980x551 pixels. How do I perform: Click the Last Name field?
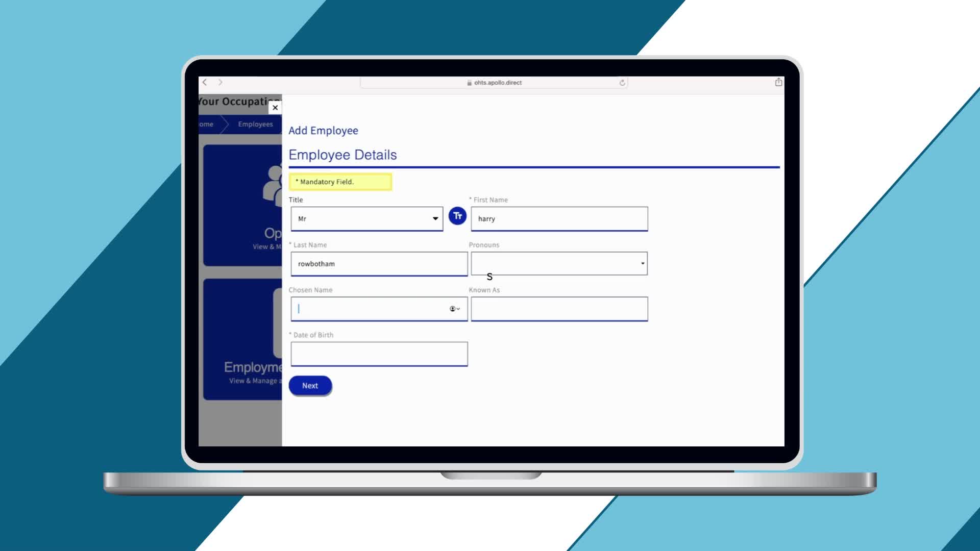point(379,264)
